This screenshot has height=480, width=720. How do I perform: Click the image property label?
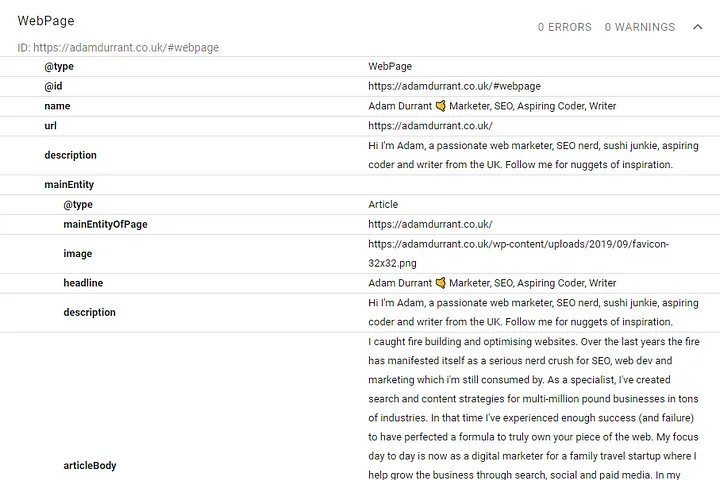point(78,254)
